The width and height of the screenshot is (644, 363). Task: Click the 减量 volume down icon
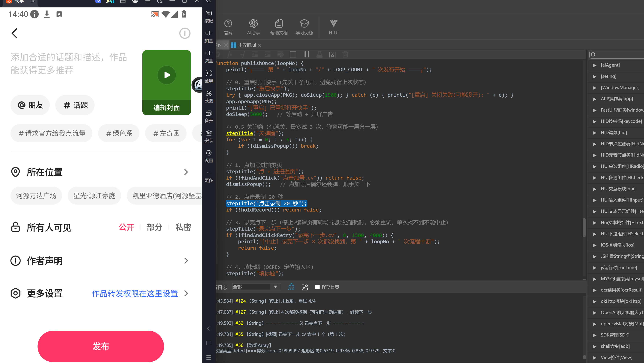[209, 57]
